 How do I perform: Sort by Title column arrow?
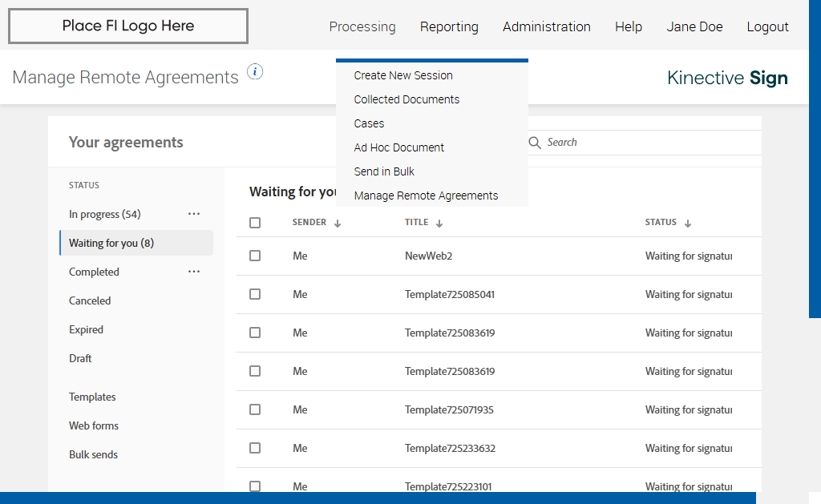(x=439, y=224)
